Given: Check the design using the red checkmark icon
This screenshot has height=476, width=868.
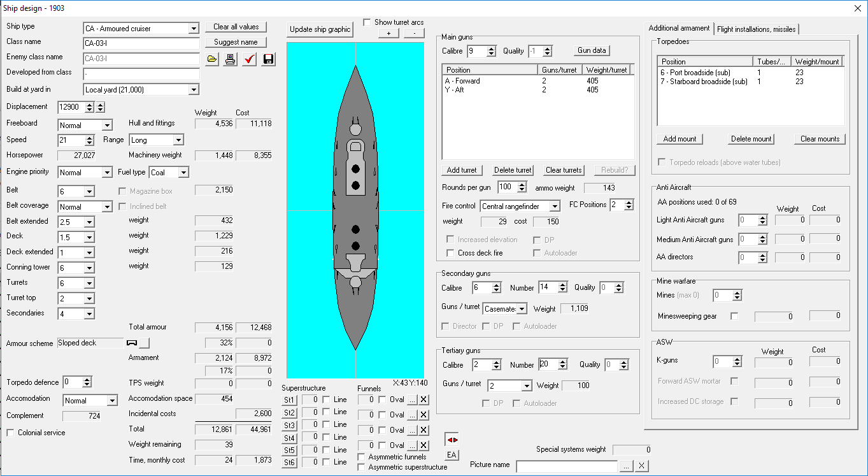Looking at the screenshot, I should pyautogui.click(x=250, y=59).
